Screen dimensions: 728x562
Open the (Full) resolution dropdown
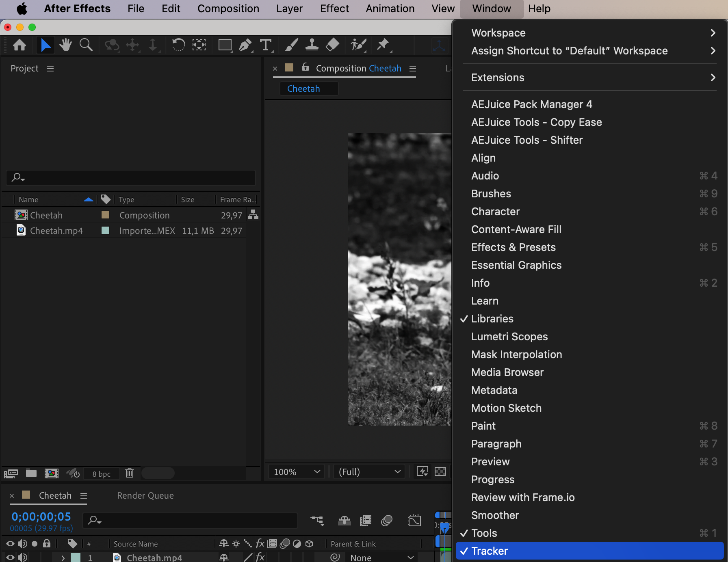tap(369, 472)
